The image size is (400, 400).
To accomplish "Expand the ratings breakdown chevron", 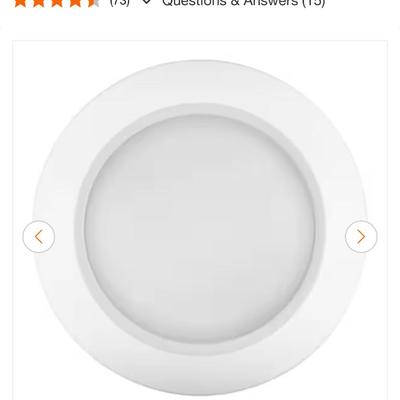I will [146, 2].
